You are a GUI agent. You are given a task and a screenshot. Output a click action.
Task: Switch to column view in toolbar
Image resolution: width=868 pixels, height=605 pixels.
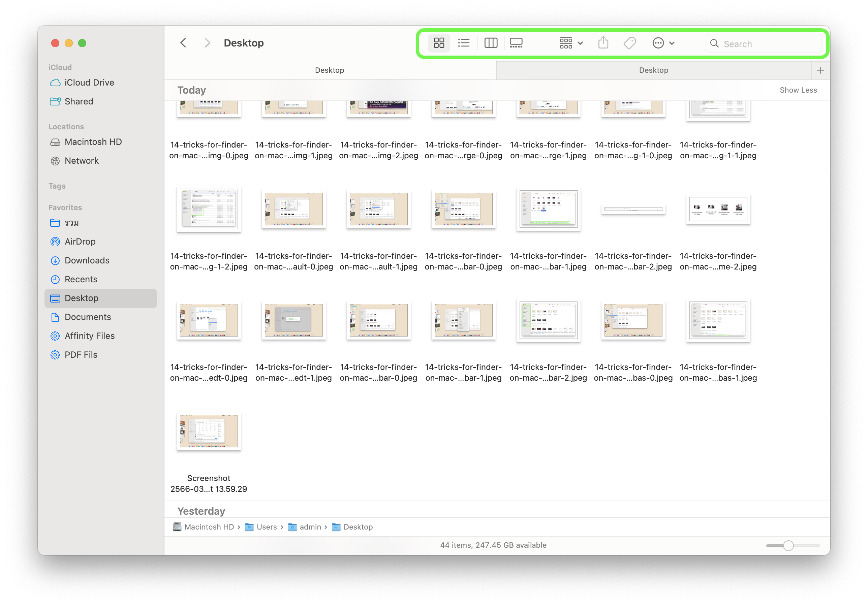pyautogui.click(x=490, y=43)
